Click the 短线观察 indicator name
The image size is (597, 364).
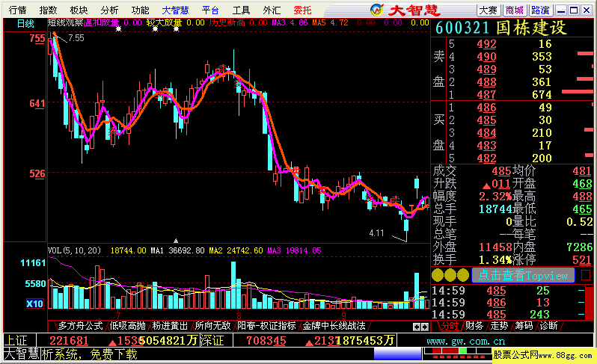66,23
